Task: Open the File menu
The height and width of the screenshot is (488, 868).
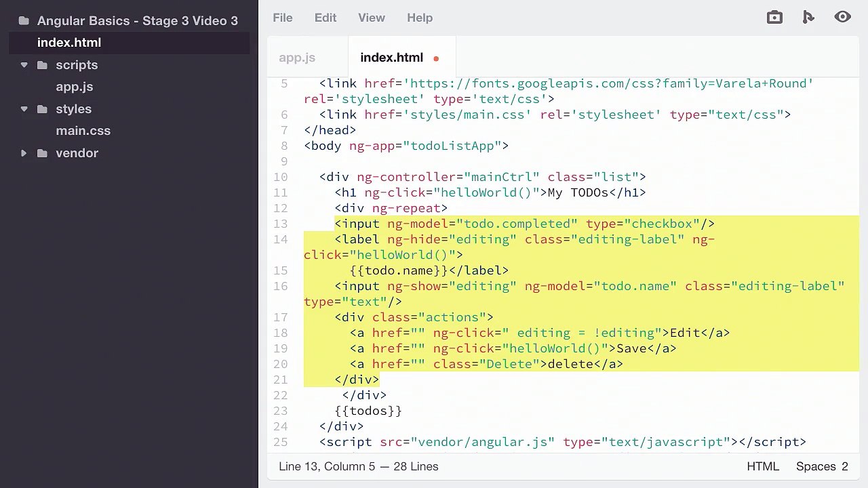Action: 283,18
